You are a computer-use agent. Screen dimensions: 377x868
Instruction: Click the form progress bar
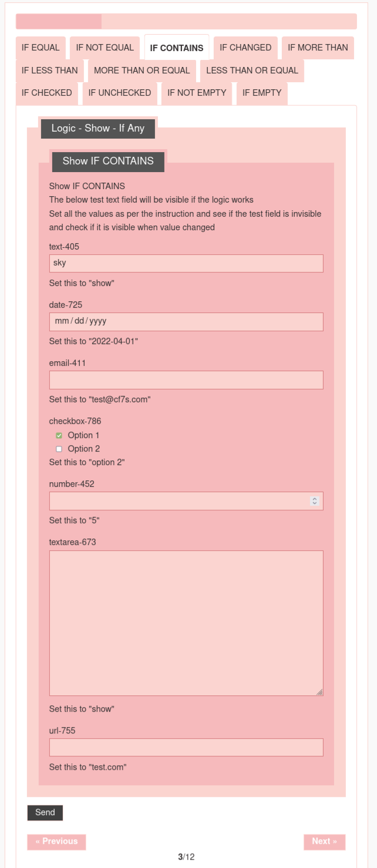point(186,22)
